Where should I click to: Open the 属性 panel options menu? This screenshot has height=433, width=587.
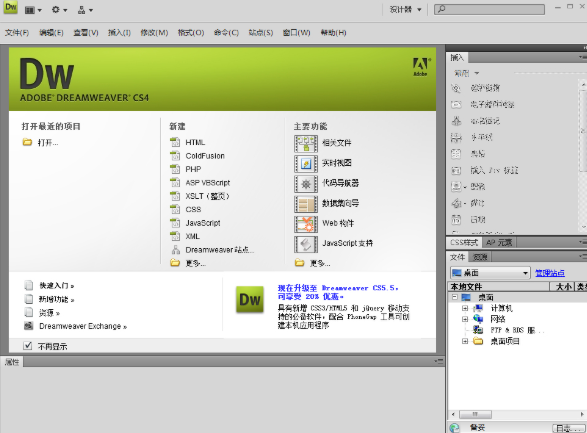439,362
